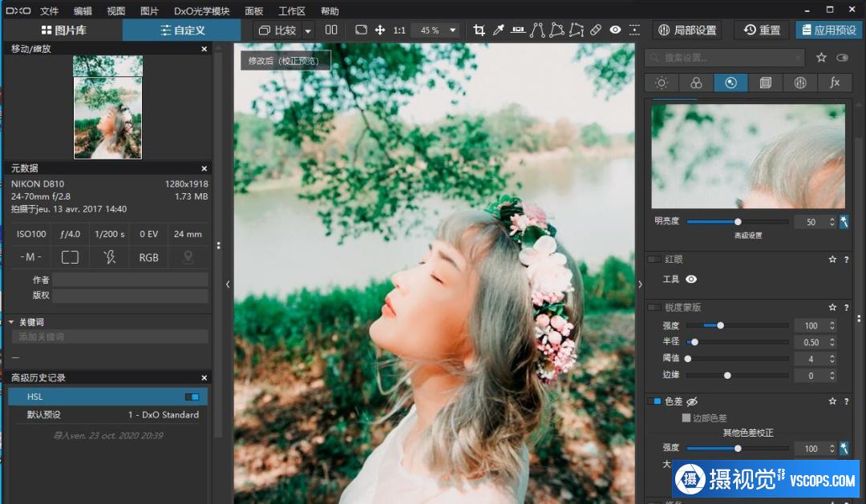Open the Light palette tab
This screenshot has width=866, height=504.
coord(661,83)
